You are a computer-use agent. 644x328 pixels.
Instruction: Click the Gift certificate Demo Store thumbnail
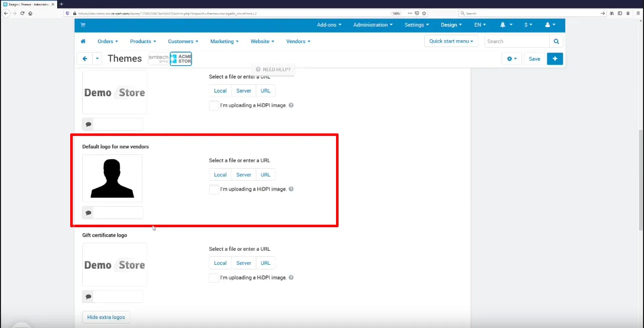115,265
